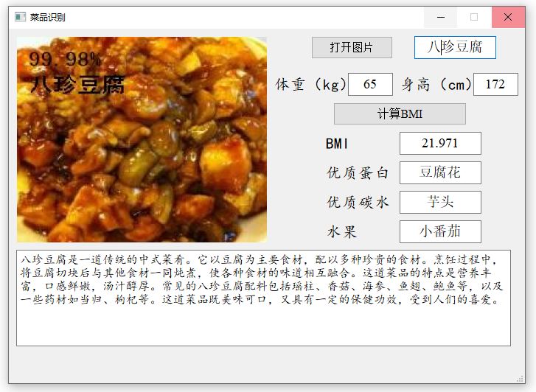Click the 八珍豆腐 caption on the photo
Screen dimensions: 536x392
tap(77, 85)
